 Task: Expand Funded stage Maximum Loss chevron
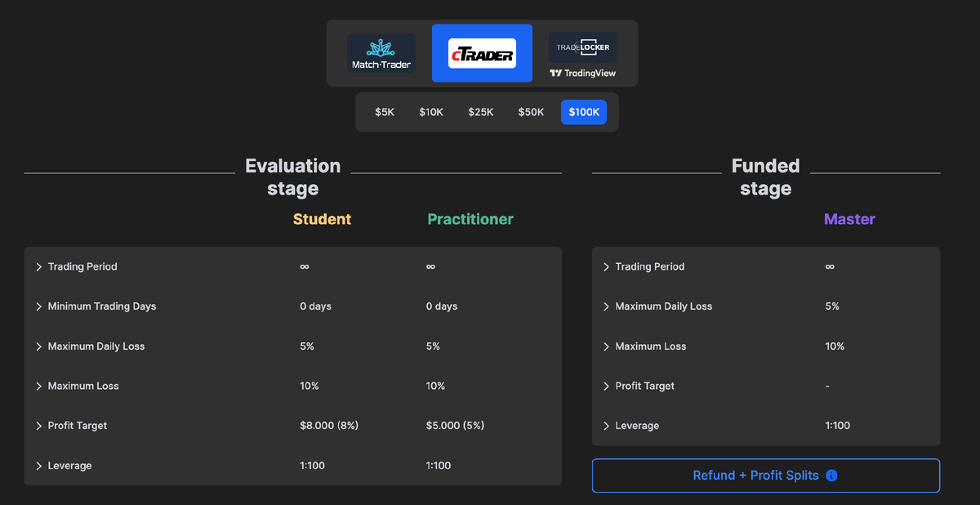point(606,346)
